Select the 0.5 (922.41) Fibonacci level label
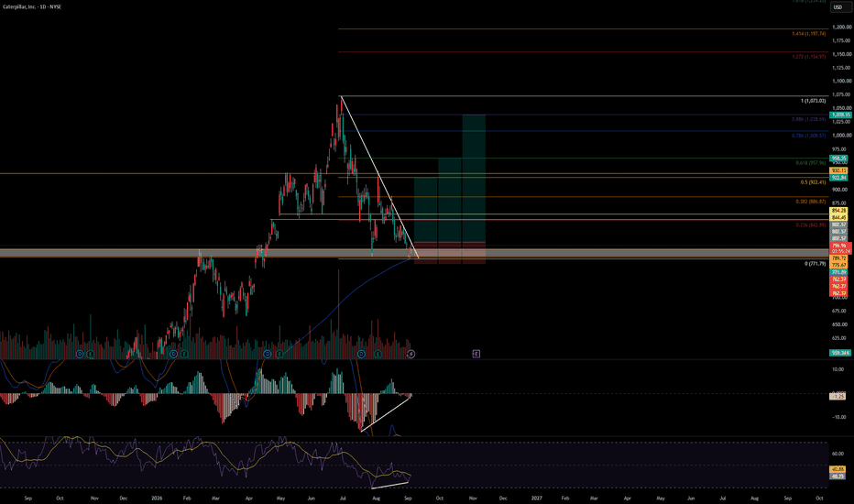Screen dimensions: 854x504 (813, 182)
